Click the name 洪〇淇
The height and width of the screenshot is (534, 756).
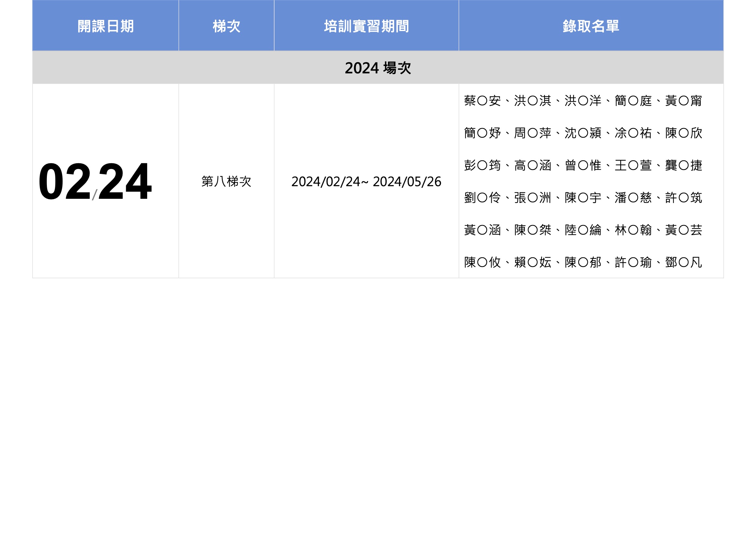click(x=533, y=101)
